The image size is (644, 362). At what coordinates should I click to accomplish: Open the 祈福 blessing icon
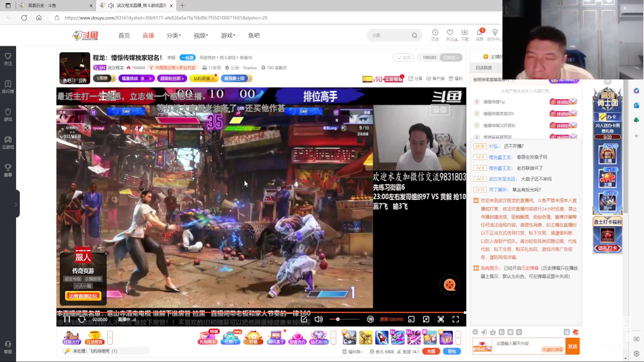tap(253, 338)
